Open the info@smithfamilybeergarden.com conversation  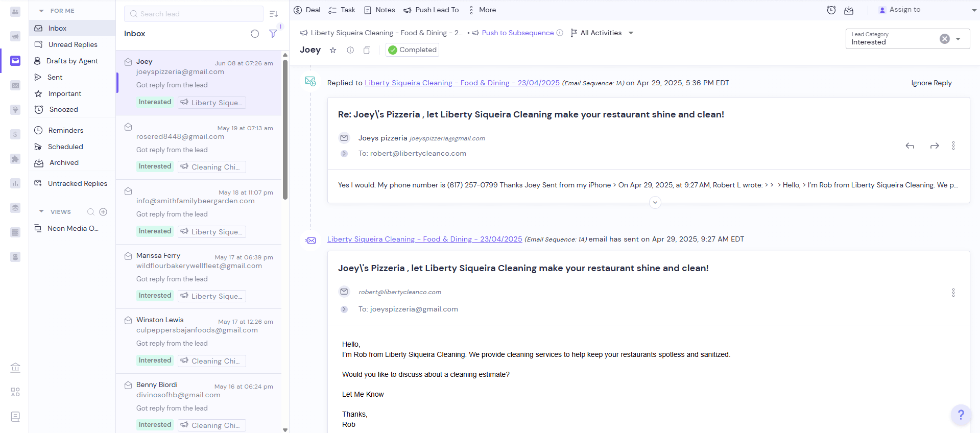(199, 212)
